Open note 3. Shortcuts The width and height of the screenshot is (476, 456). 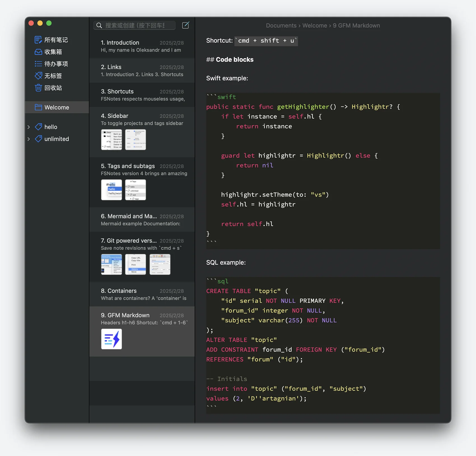[142, 95]
